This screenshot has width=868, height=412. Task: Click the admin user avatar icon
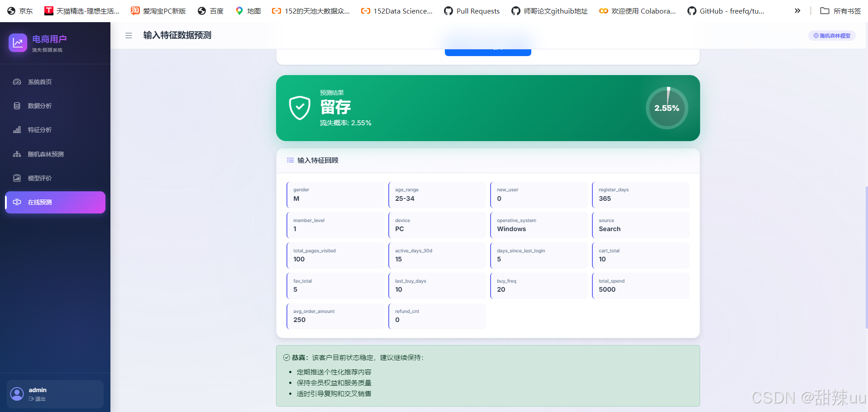17,394
